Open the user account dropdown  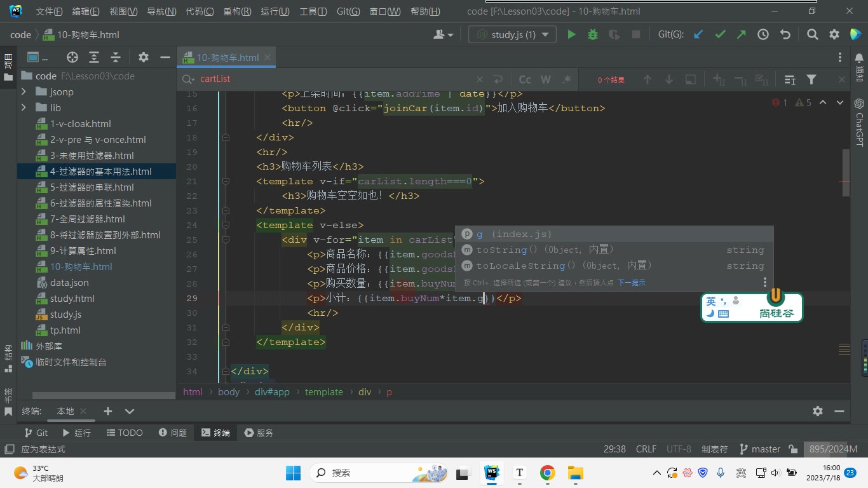444,35
